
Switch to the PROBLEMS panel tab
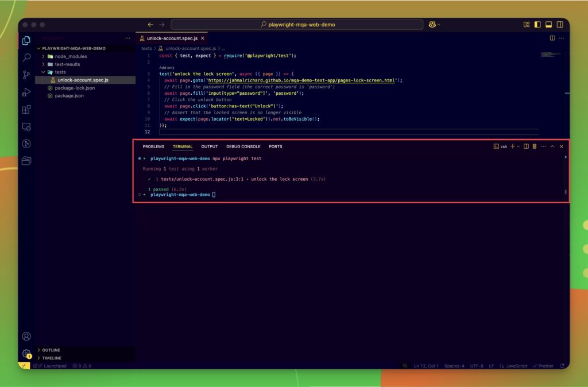pyautogui.click(x=153, y=146)
